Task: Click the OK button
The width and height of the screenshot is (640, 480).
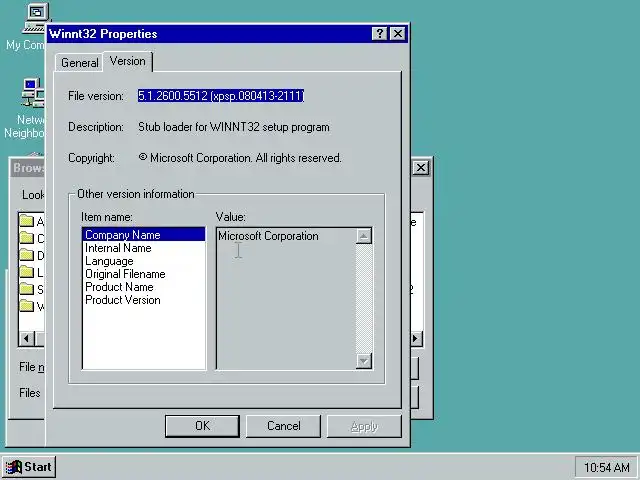Action: 202,426
